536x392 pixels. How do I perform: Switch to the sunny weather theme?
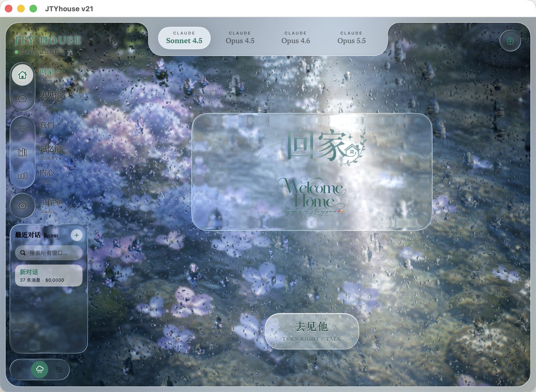pos(20,370)
